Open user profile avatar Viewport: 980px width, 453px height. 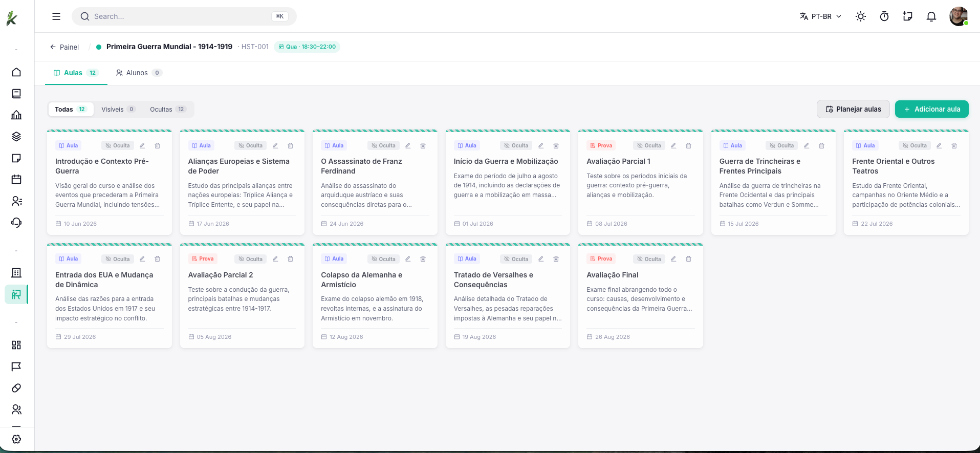coord(959,16)
